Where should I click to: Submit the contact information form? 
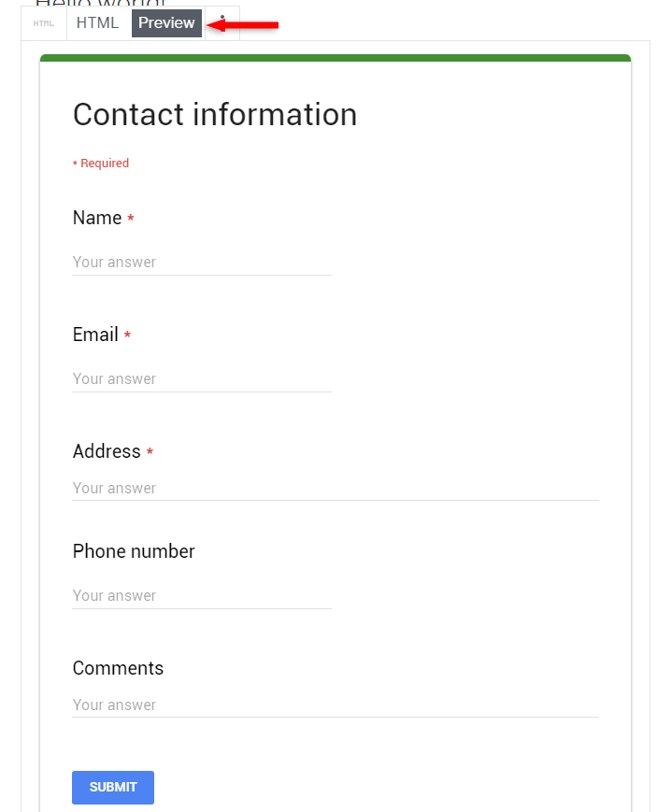pos(113,787)
